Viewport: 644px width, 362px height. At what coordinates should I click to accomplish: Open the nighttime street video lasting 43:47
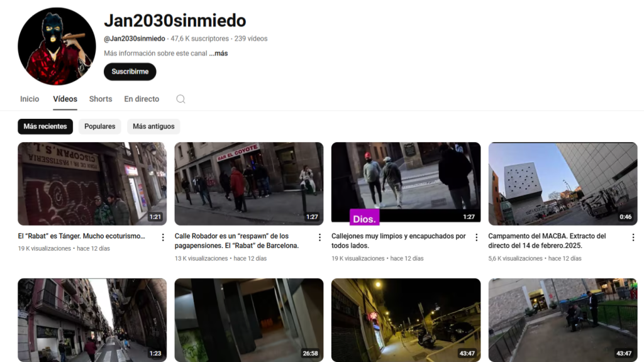click(x=406, y=320)
